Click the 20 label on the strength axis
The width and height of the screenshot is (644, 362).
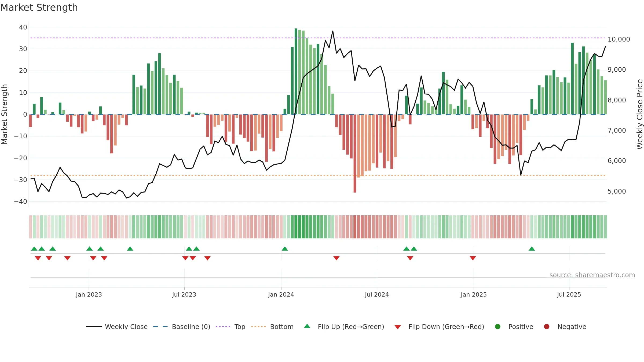coord(23,71)
